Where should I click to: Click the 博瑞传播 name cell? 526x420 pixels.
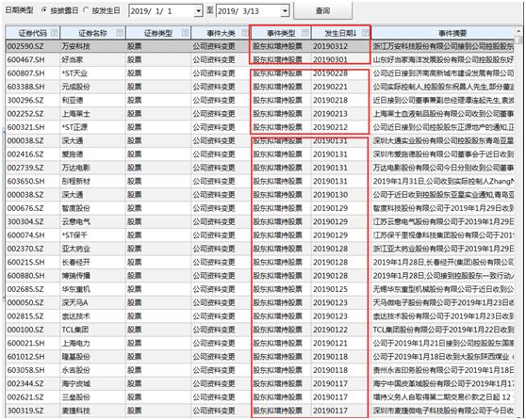click(92, 276)
